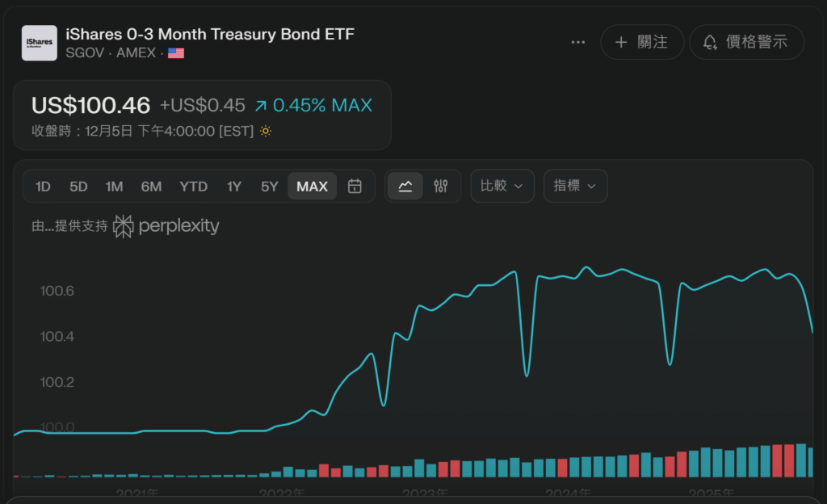Set a 價格警示 price alert
The image size is (827, 504).
(746, 42)
